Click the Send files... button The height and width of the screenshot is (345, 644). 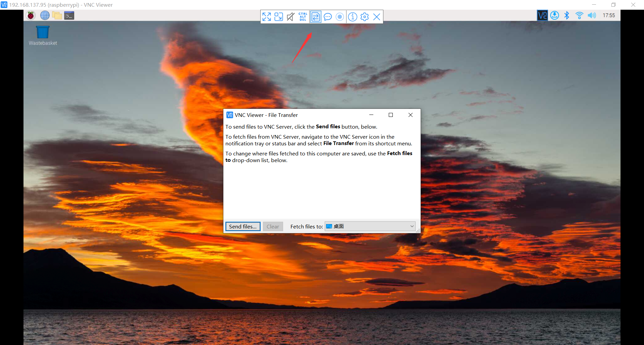[243, 226]
